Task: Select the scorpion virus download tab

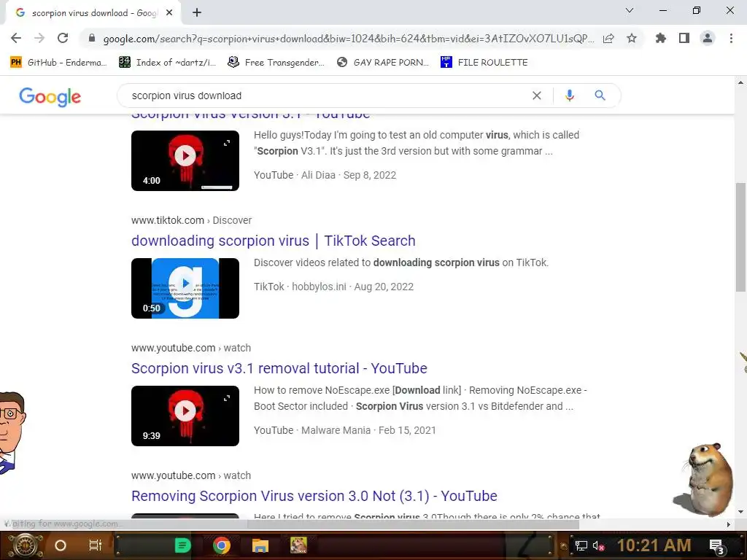Action: pos(94,13)
